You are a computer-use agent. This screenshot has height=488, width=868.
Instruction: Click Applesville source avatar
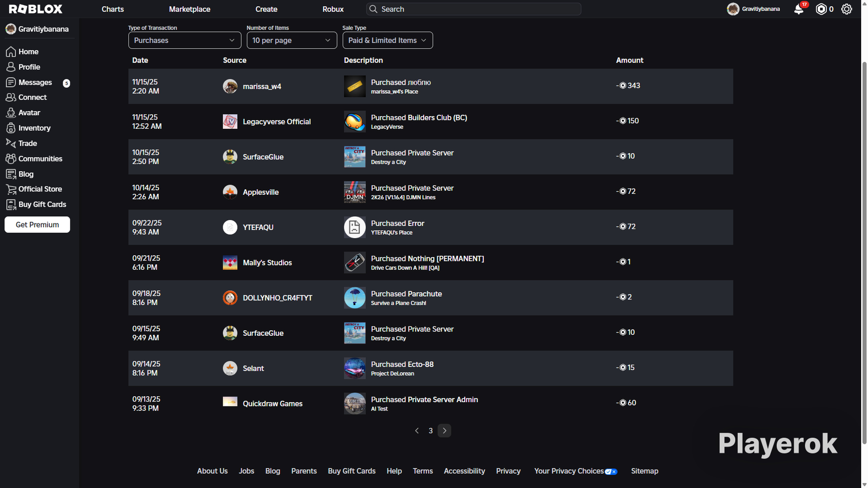point(230,192)
